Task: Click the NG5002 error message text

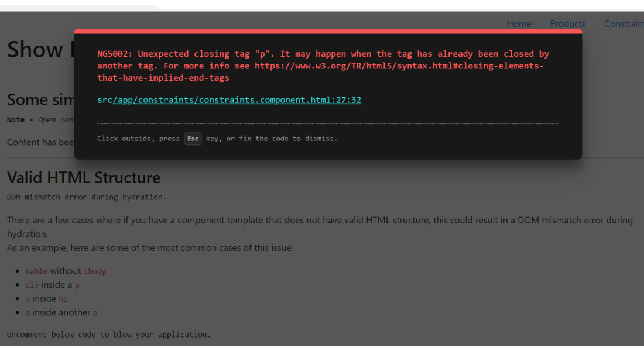Action: click(x=323, y=66)
